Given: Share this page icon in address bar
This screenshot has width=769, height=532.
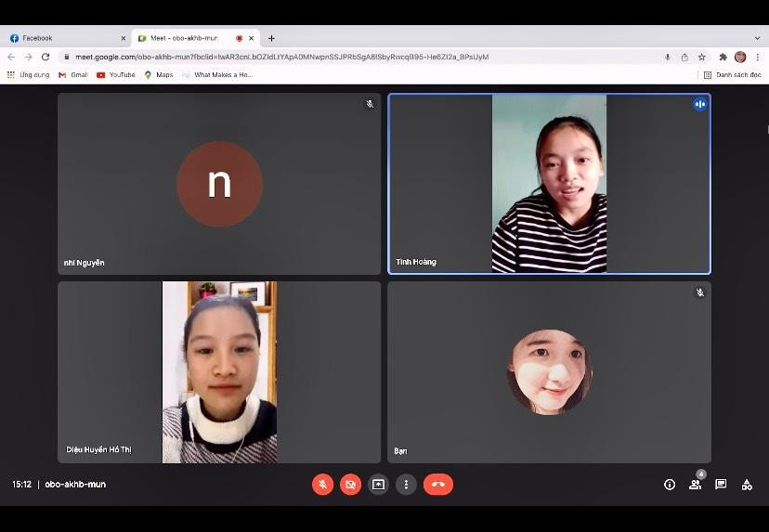Looking at the screenshot, I should 684,57.
